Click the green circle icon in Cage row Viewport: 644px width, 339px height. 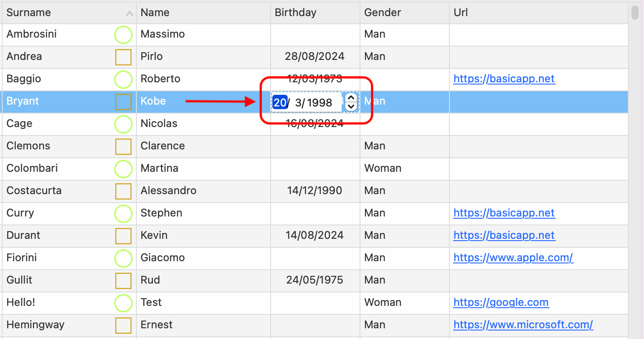123,124
